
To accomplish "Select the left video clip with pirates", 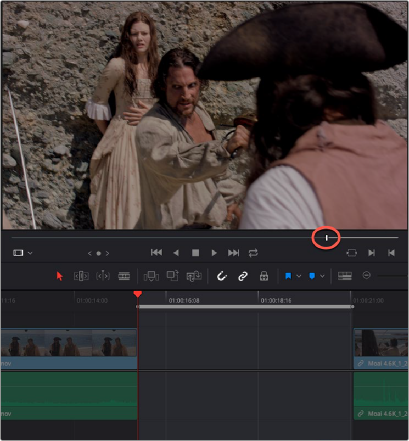I will tap(69, 348).
